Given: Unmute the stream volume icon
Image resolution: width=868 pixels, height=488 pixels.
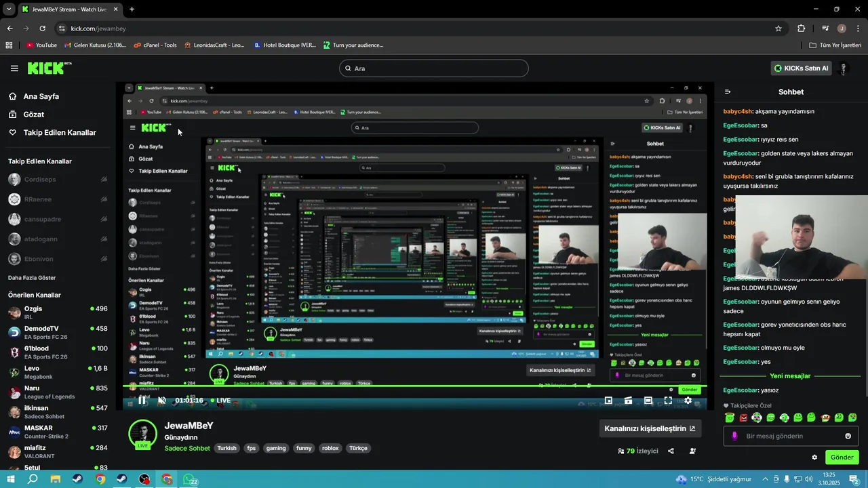Looking at the screenshot, I should pyautogui.click(x=161, y=401).
